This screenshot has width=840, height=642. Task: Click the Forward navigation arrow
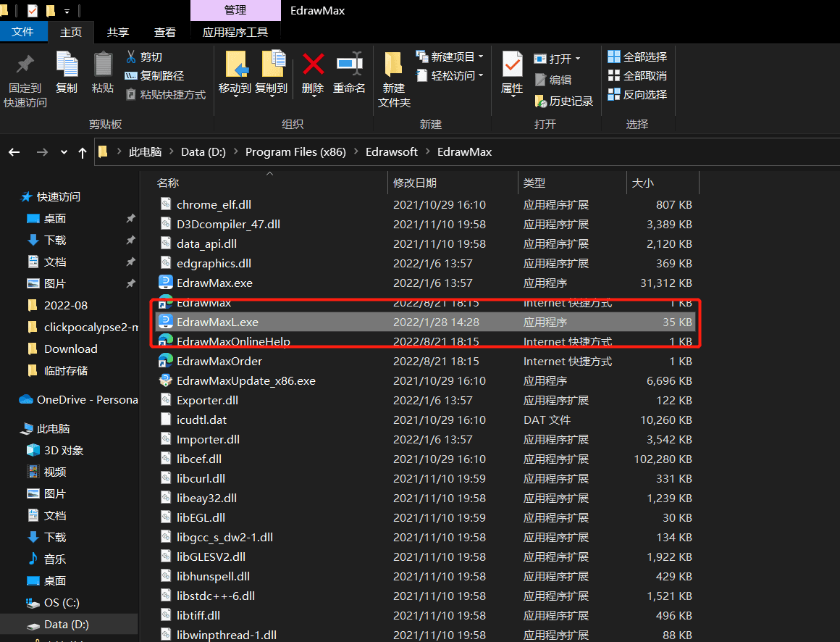click(x=42, y=152)
